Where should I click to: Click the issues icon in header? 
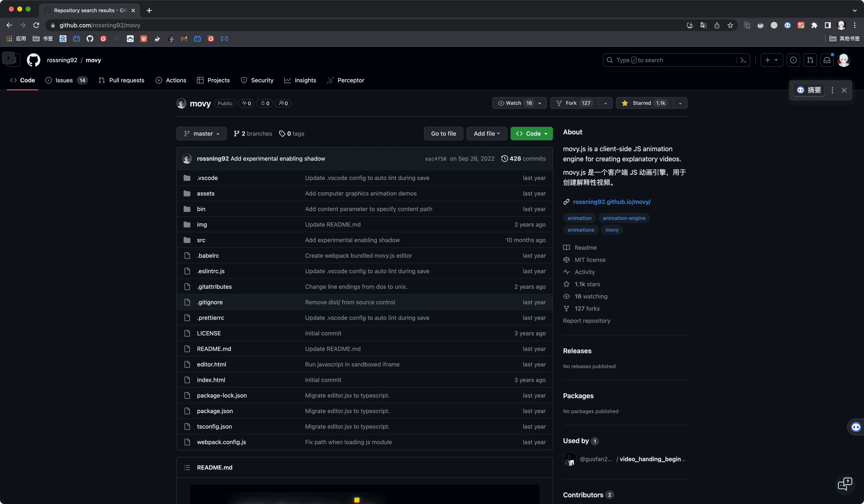pyautogui.click(x=793, y=60)
